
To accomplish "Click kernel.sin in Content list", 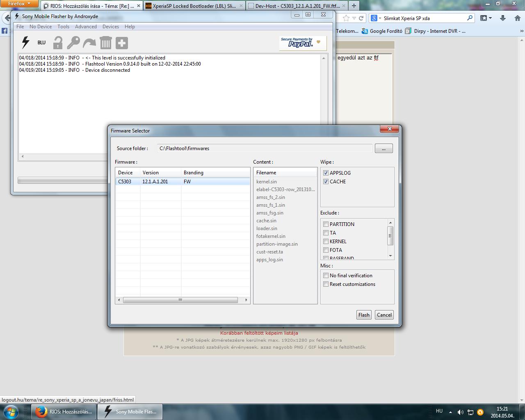I will pyautogui.click(x=267, y=181).
